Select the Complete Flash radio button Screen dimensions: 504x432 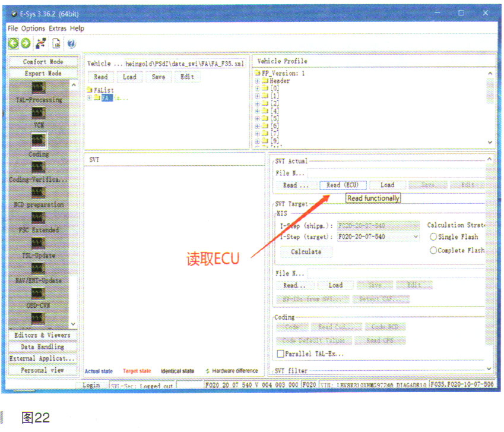[x=433, y=250]
